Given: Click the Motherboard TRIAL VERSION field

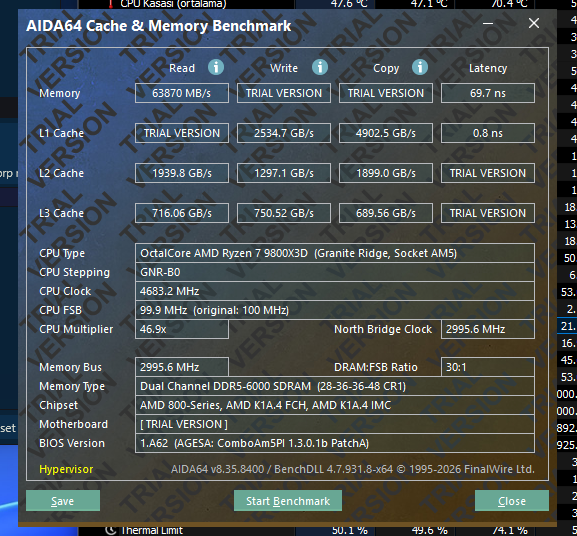Looking at the screenshot, I should tap(335, 424).
